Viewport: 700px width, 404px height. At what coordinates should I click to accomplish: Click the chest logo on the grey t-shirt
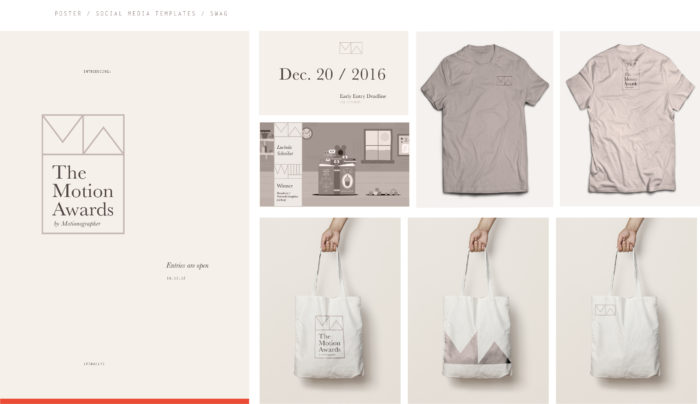coord(504,81)
